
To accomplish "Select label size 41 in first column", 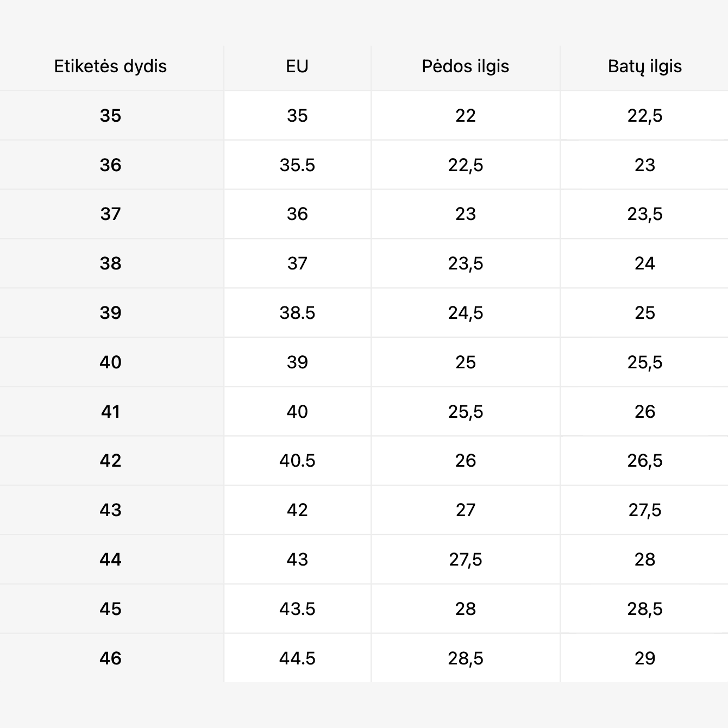I will point(110,412).
